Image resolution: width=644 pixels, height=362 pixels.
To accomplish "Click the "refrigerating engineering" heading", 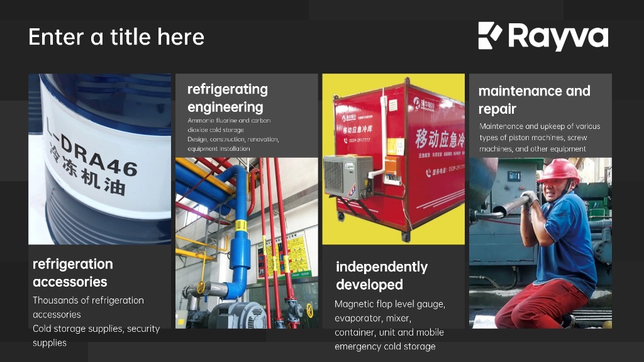I will coord(228,97).
